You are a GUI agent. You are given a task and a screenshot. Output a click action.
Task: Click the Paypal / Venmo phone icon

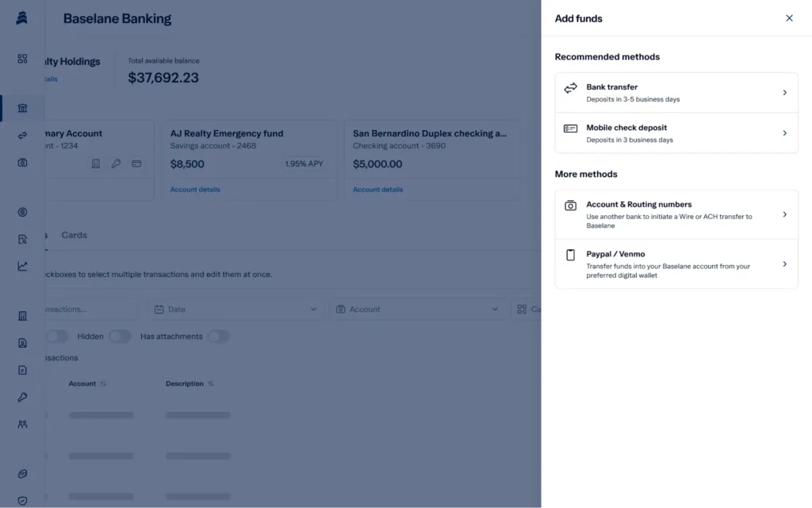click(x=570, y=255)
